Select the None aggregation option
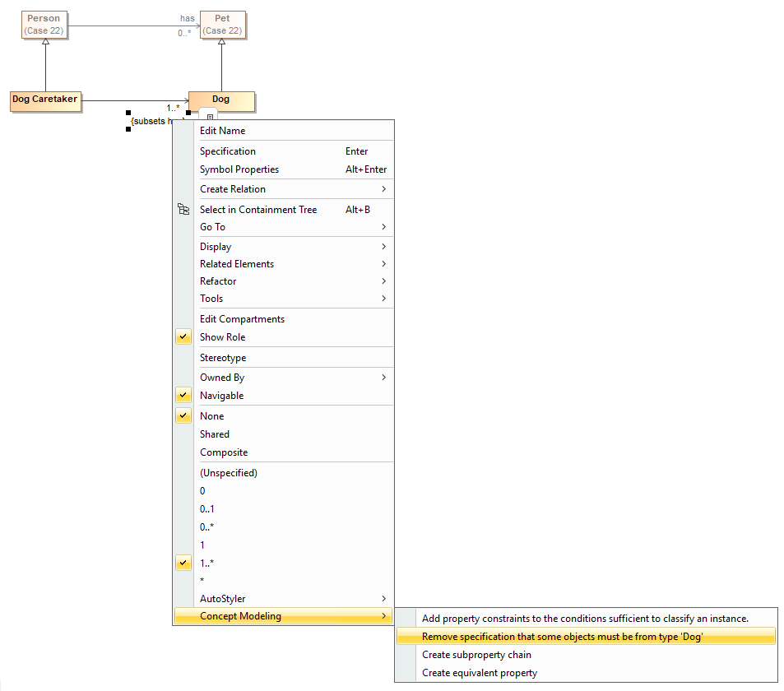The width and height of the screenshot is (784, 691). (211, 416)
